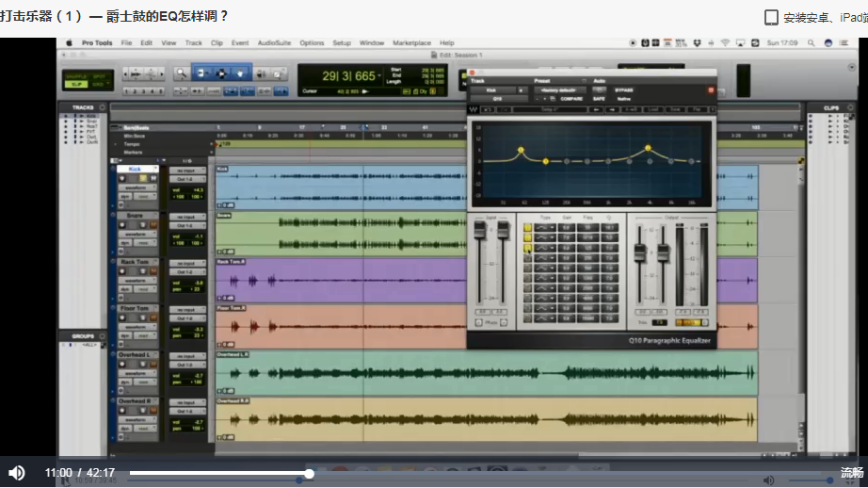This screenshot has width=868, height=488.
Task: Open Snare track 'no input' selector
Action: (x=187, y=217)
